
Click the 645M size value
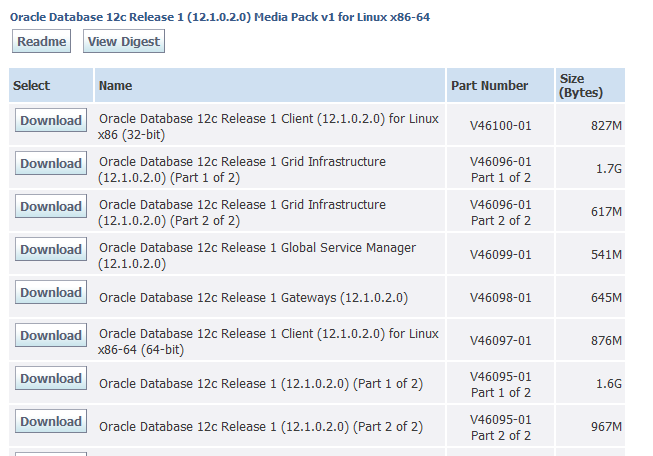pyautogui.click(x=606, y=298)
